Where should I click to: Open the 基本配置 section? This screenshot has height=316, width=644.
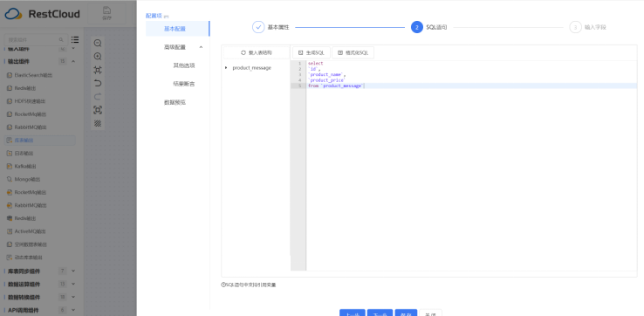(x=177, y=29)
